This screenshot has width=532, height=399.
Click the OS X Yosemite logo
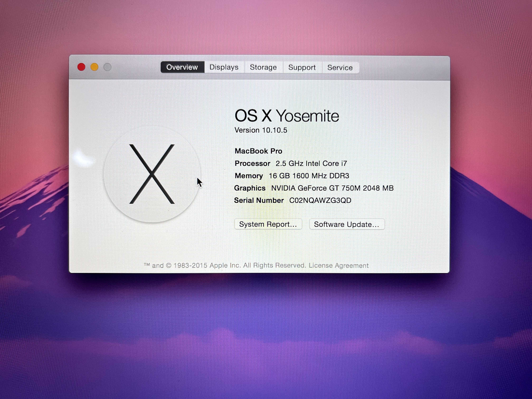click(x=152, y=174)
